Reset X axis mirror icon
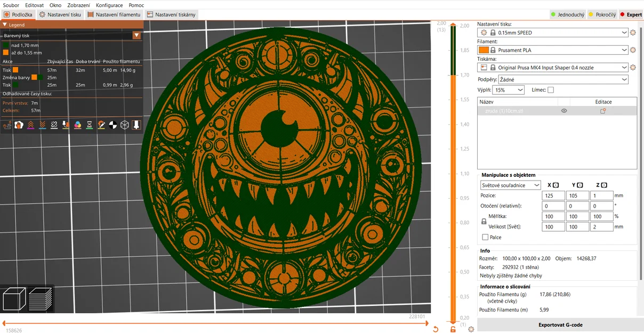This screenshot has height=333, width=644. (556, 185)
